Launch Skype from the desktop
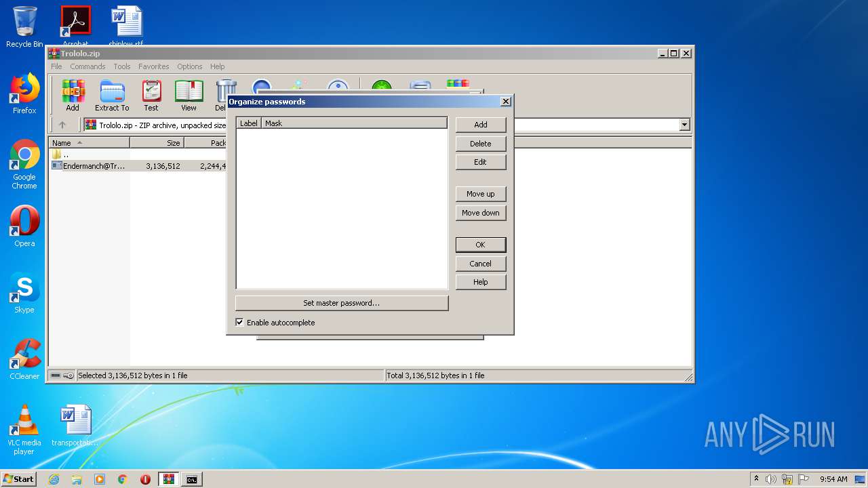Image resolution: width=868 pixels, height=488 pixels. coord(24,293)
